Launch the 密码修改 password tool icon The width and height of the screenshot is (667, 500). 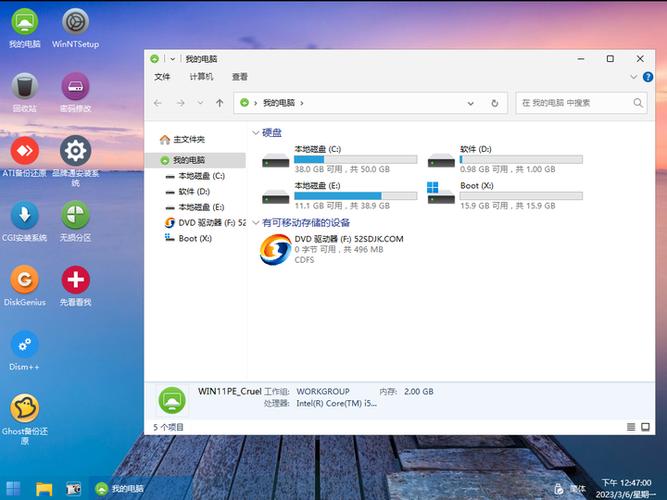75,86
